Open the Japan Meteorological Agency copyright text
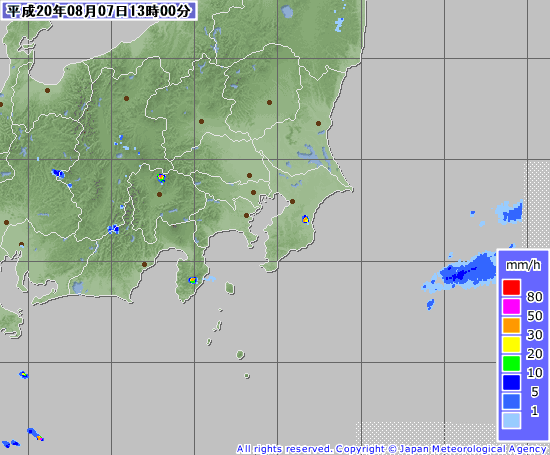The image size is (550, 455). click(391, 449)
